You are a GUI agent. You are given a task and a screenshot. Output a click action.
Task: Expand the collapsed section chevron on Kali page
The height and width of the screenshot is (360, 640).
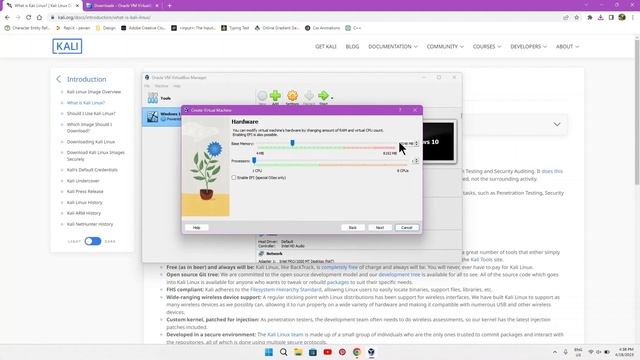pos(557,124)
